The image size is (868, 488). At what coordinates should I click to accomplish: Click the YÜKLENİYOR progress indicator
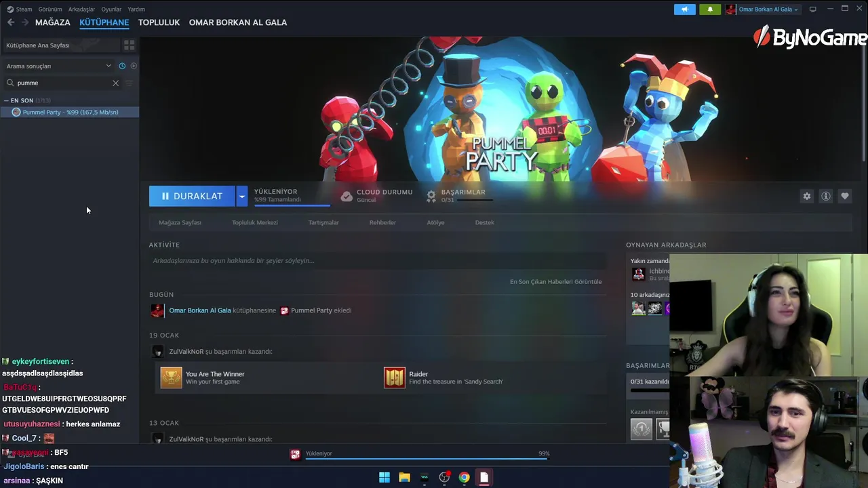point(292,196)
